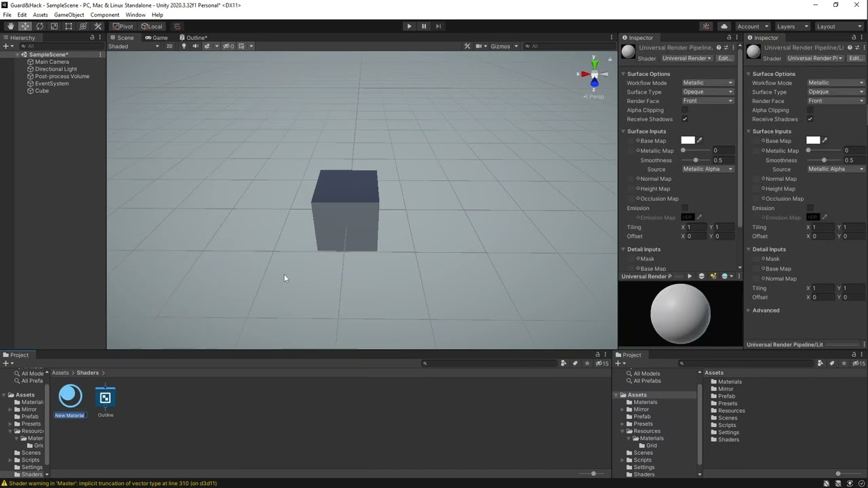868x488 pixels.
Task: Click the orientation gizmo in the Scene view
Action: coord(594,75)
